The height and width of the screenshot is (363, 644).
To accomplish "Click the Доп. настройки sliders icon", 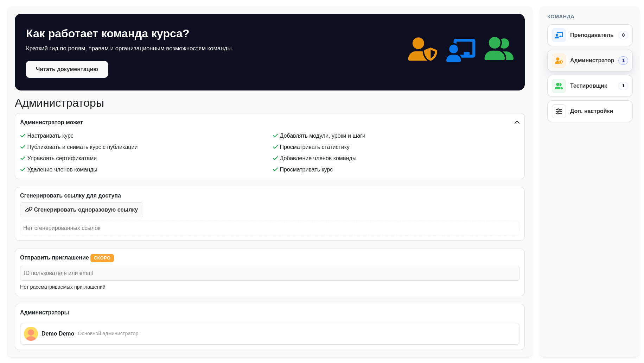I will (x=559, y=111).
